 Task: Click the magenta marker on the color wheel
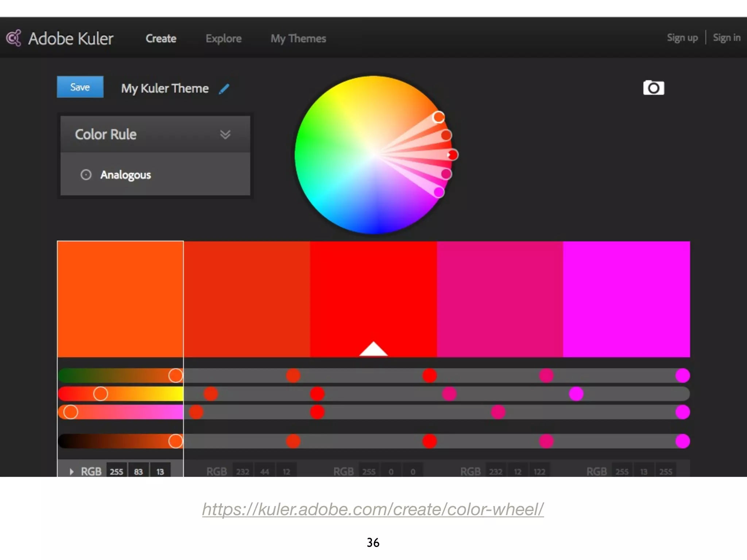(x=439, y=192)
